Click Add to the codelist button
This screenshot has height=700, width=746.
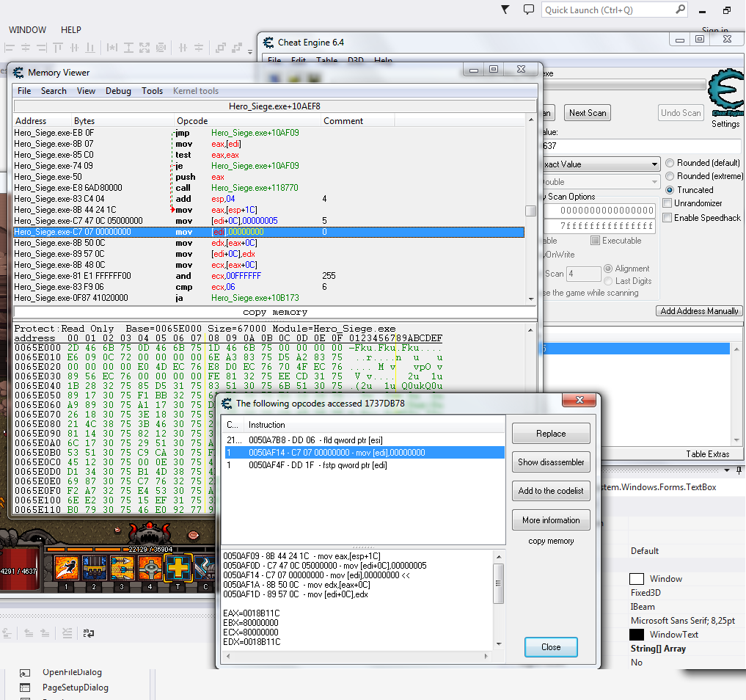(551, 491)
